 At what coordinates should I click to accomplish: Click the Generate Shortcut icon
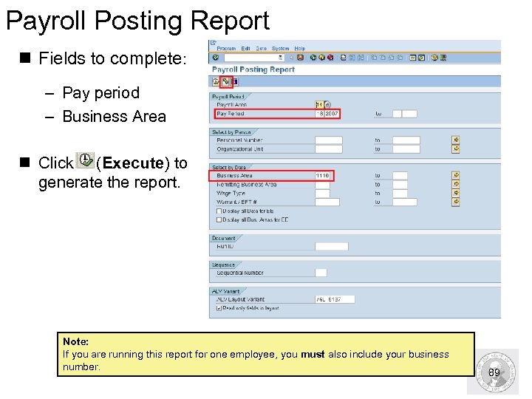click(421, 58)
